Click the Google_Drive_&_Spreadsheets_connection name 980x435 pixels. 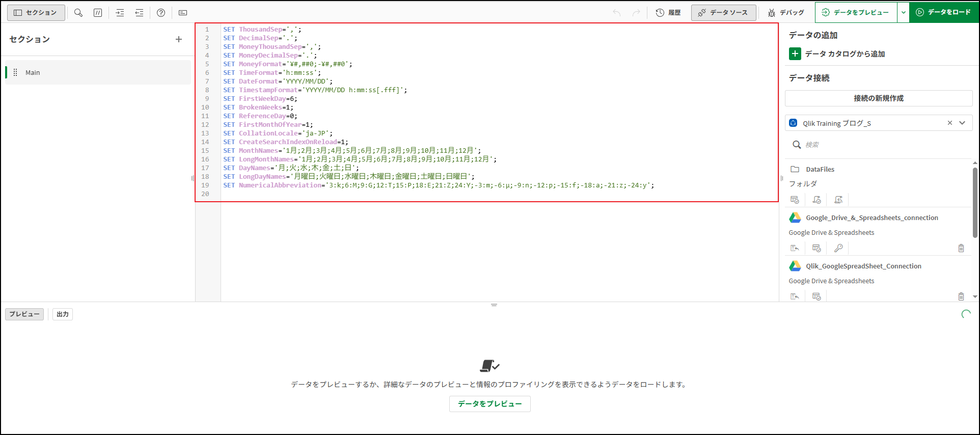(x=872, y=217)
